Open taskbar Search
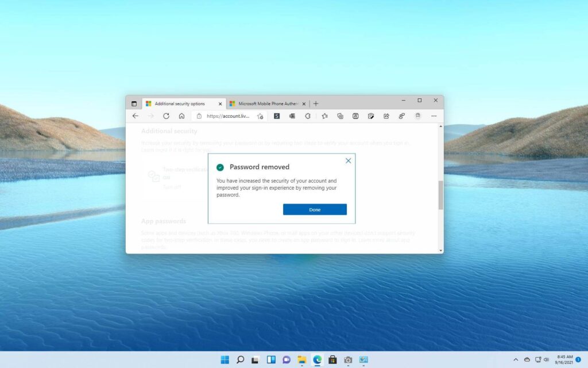Screen dimensions: 588x368 241,360
